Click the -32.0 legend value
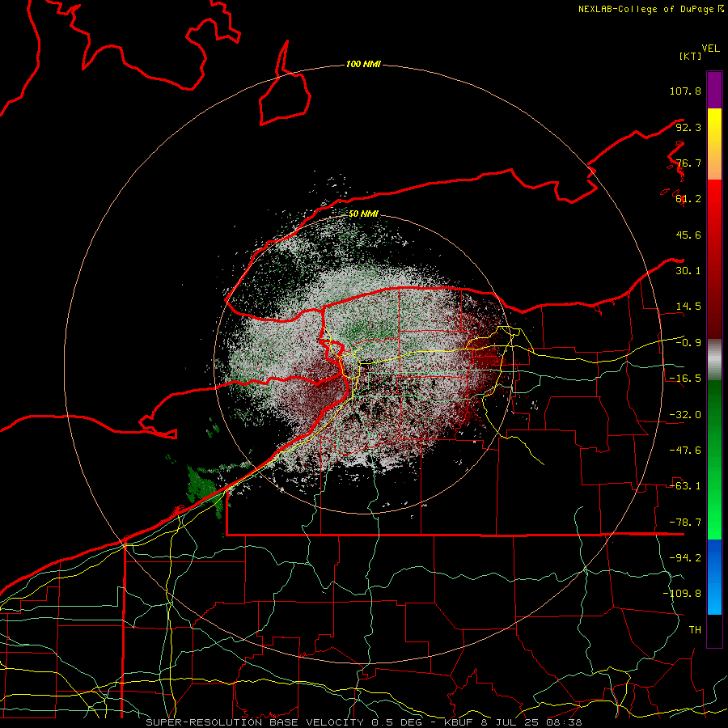The height and width of the screenshot is (728, 728). (685, 415)
